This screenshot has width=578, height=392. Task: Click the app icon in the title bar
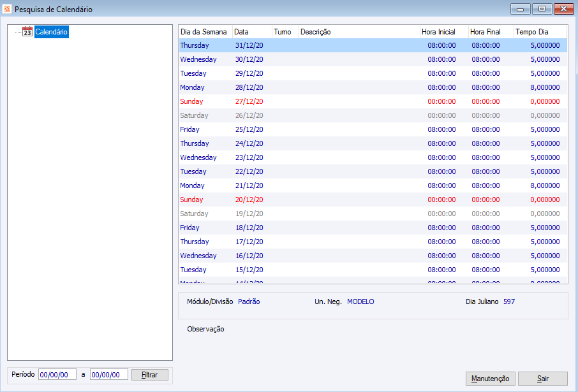click(x=6, y=9)
